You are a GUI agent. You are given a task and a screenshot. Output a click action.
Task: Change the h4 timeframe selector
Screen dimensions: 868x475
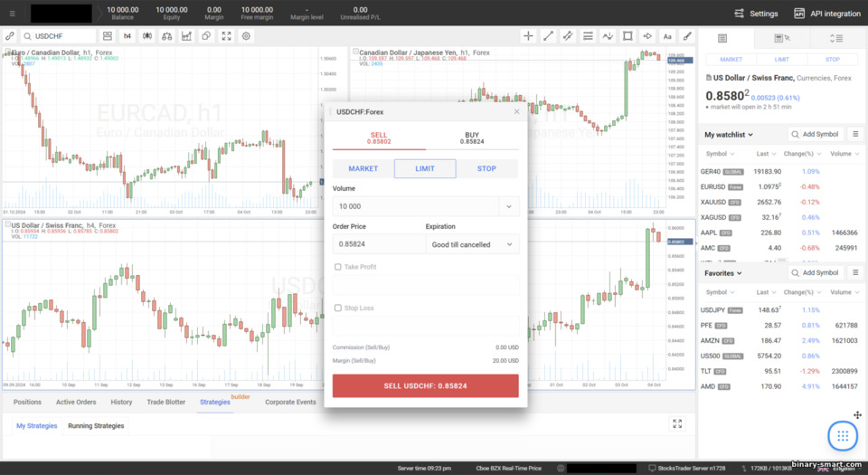tap(127, 36)
